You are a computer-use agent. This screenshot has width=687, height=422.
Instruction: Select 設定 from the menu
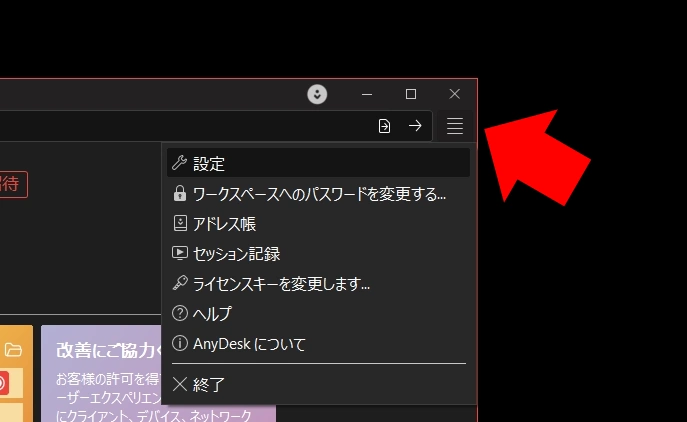pos(319,163)
